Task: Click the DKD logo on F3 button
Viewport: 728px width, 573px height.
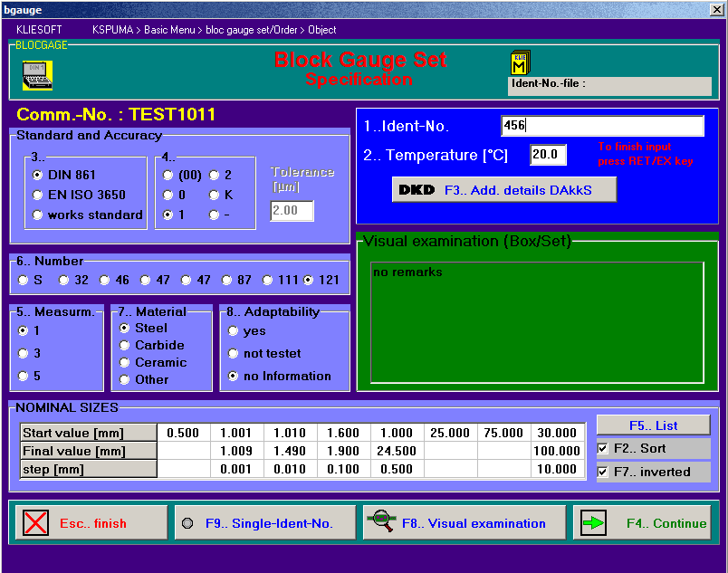Action: pyautogui.click(x=415, y=190)
